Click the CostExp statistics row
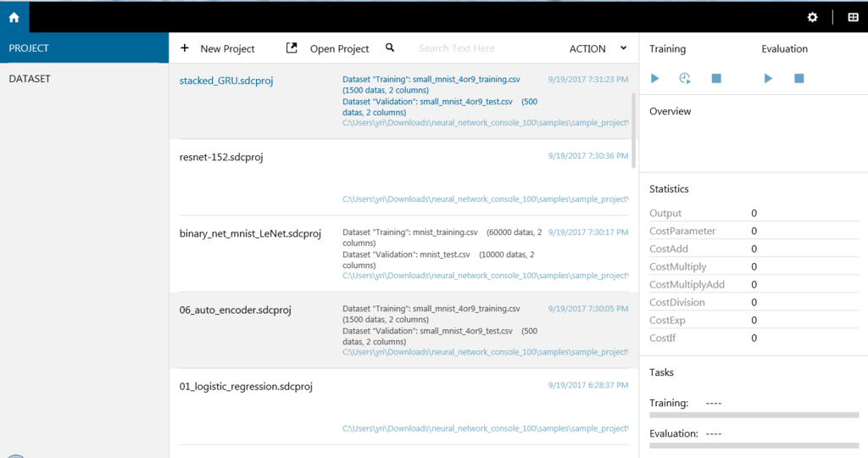Screen dimensions: 868x458 (x=754, y=320)
